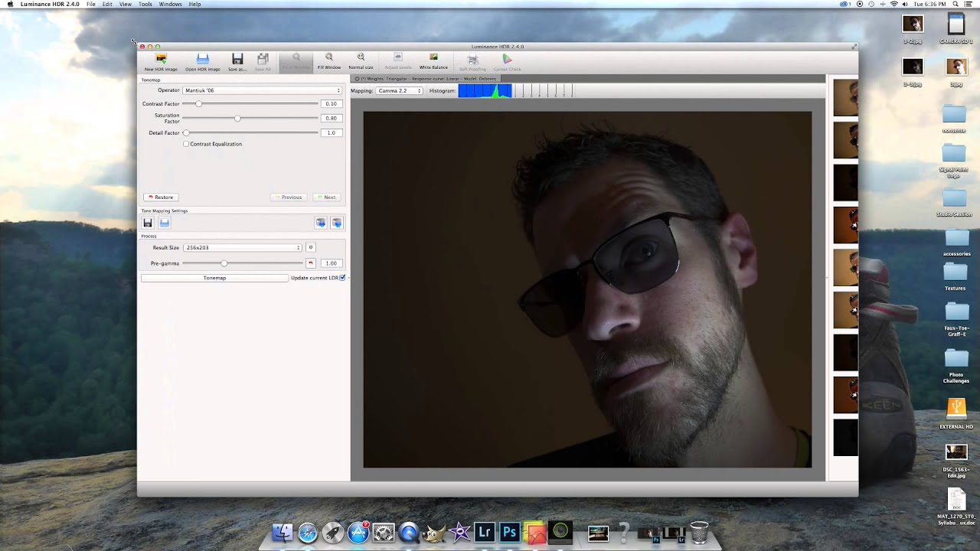
Task: Click the Restore button
Action: (160, 197)
